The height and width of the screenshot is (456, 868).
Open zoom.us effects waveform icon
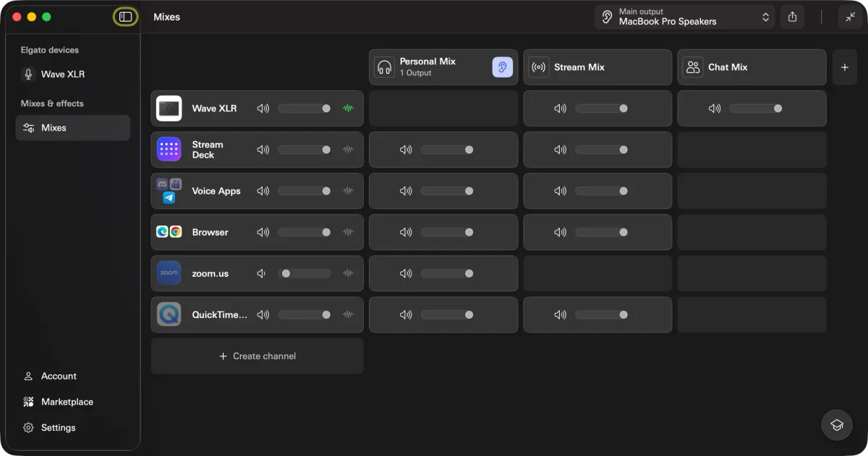click(348, 274)
